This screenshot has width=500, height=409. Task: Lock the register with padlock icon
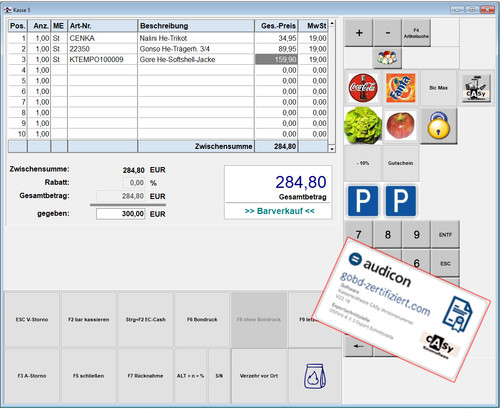pos(438,126)
